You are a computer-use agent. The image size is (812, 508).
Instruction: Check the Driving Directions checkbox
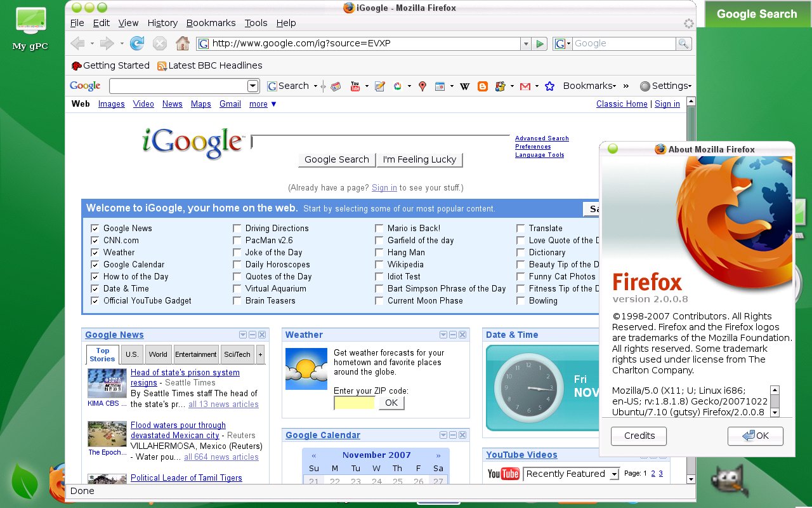coord(237,229)
